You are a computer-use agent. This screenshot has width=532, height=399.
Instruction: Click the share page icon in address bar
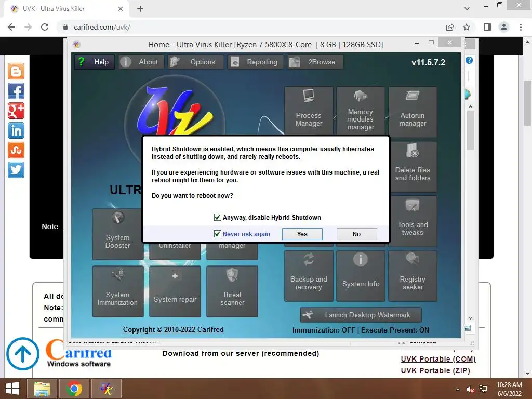[450, 27]
